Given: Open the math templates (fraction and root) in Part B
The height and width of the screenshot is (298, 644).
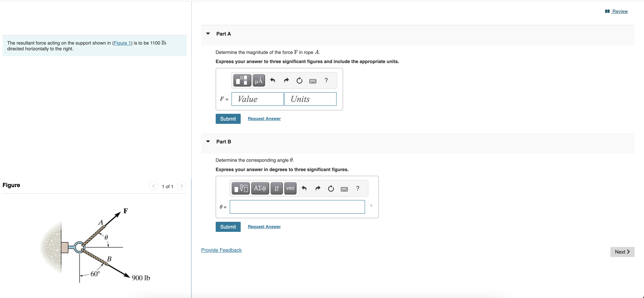Looking at the screenshot, I should 240,188.
